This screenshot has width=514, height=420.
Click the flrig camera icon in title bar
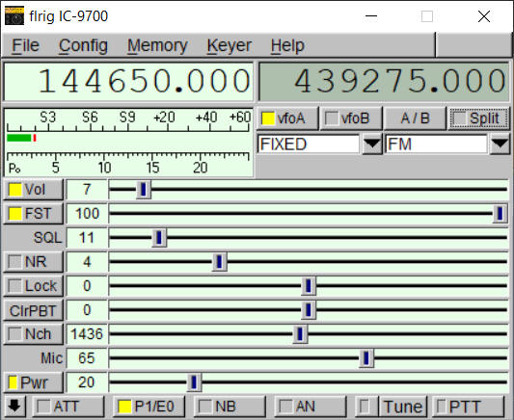(14, 16)
